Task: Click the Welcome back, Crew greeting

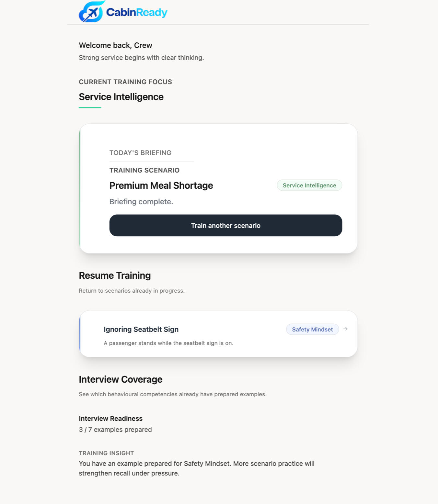Action: pos(115,45)
